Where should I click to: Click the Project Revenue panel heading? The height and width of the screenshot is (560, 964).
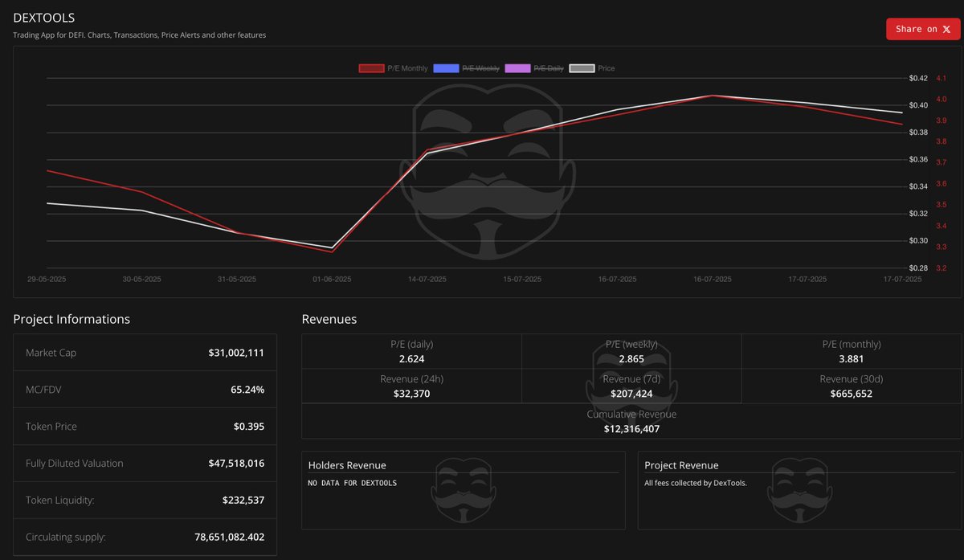pos(681,465)
